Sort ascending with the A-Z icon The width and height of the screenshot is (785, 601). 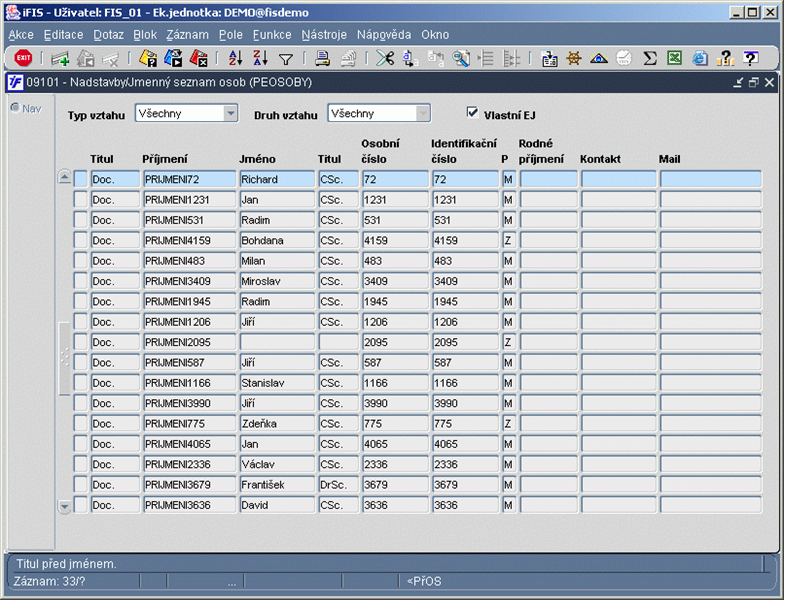click(235, 59)
